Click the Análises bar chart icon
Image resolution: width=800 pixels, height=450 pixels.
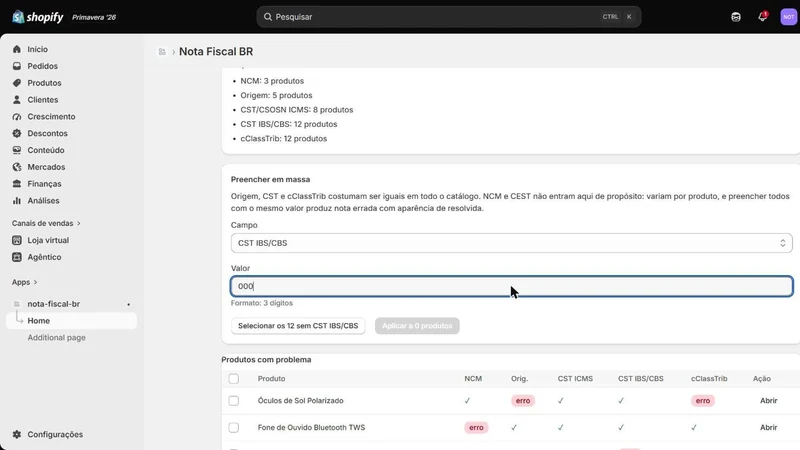click(17, 201)
